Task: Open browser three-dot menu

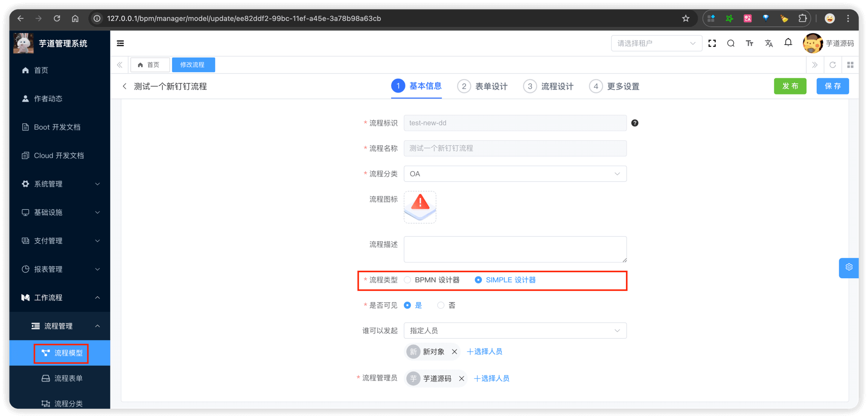Action: pos(848,18)
